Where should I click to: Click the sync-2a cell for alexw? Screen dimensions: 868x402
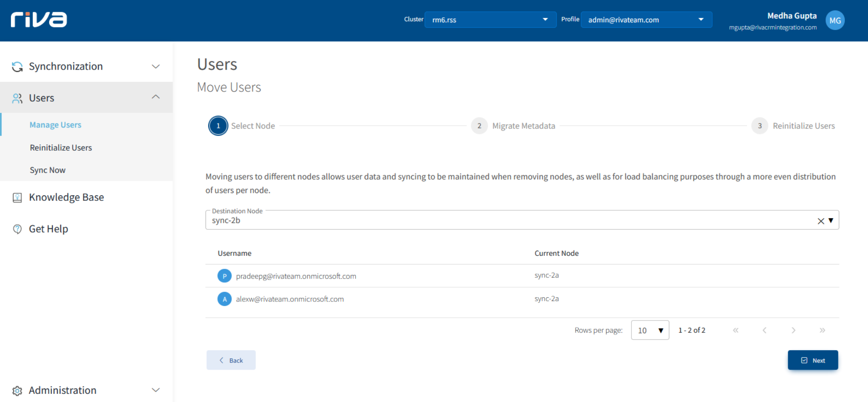pyautogui.click(x=547, y=299)
